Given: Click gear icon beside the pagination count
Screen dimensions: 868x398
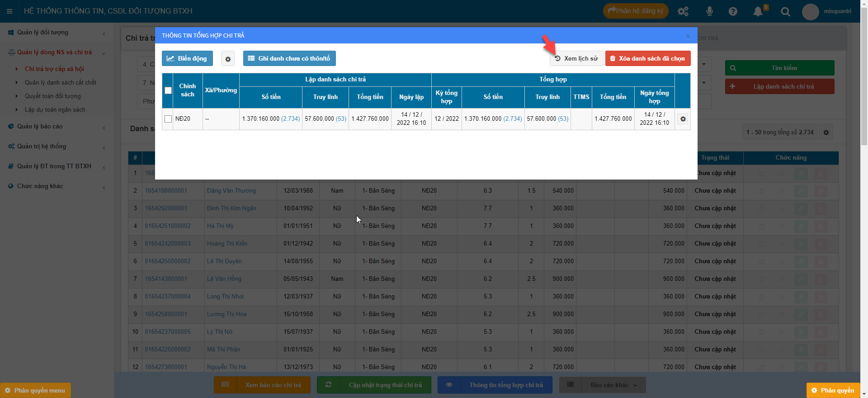Looking at the screenshot, I should (x=826, y=133).
